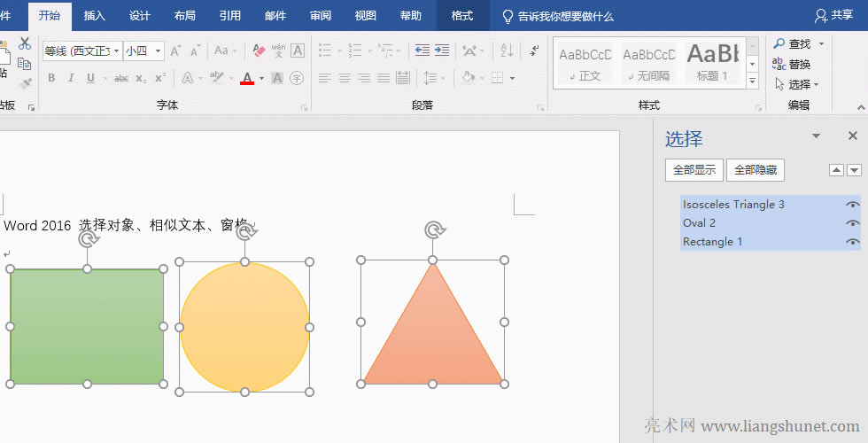
Task: Click the 全部显示 button
Action: pos(694,170)
